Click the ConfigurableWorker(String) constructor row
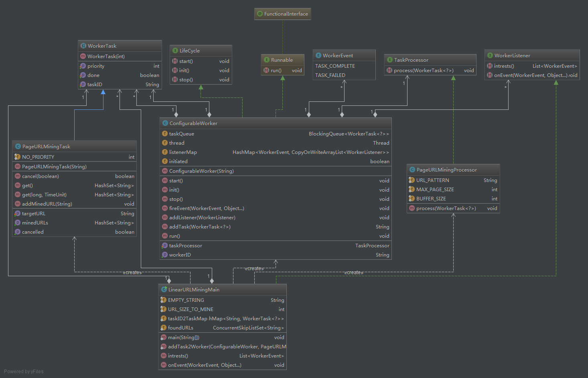This screenshot has height=378, width=588. coord(276,171)
